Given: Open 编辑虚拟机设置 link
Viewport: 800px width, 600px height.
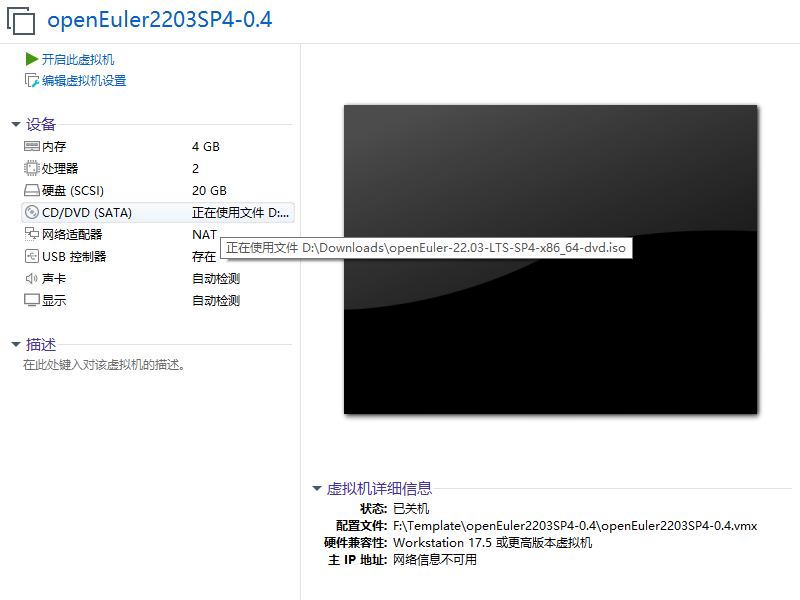Looking at the screenshot, I should (84, 81).
